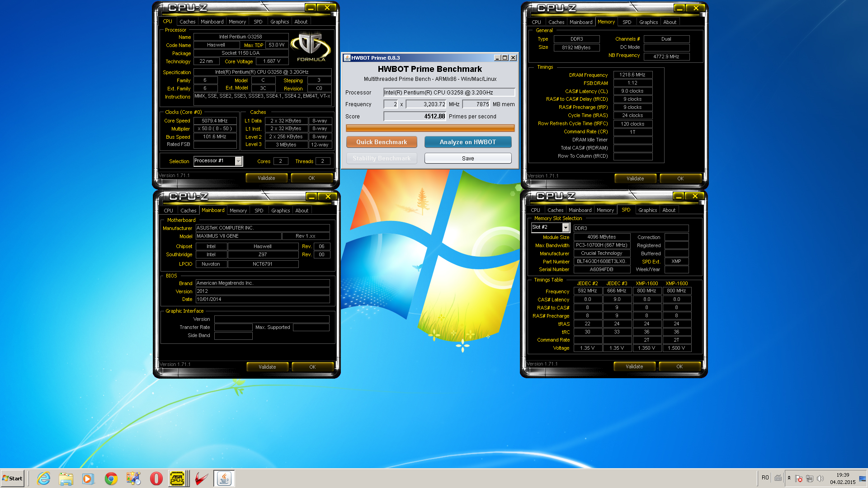
Task: Open SPD tab in the Motherboard CPU-Z window
Action: pyautogui.click(x=259, y=211)
